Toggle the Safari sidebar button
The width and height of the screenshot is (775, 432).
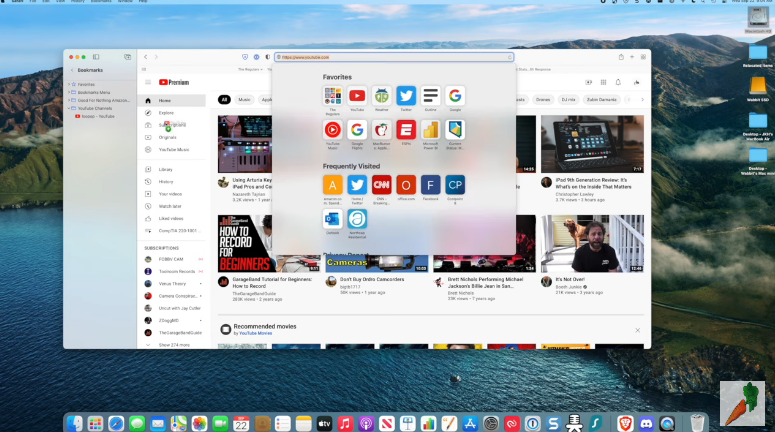point(96,57)
